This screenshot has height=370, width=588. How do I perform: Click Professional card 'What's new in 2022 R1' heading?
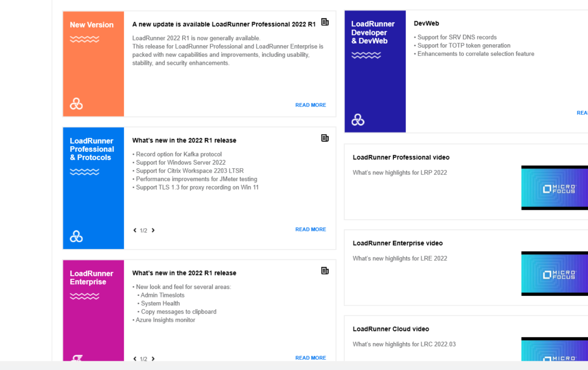click(x=184, y=140)
